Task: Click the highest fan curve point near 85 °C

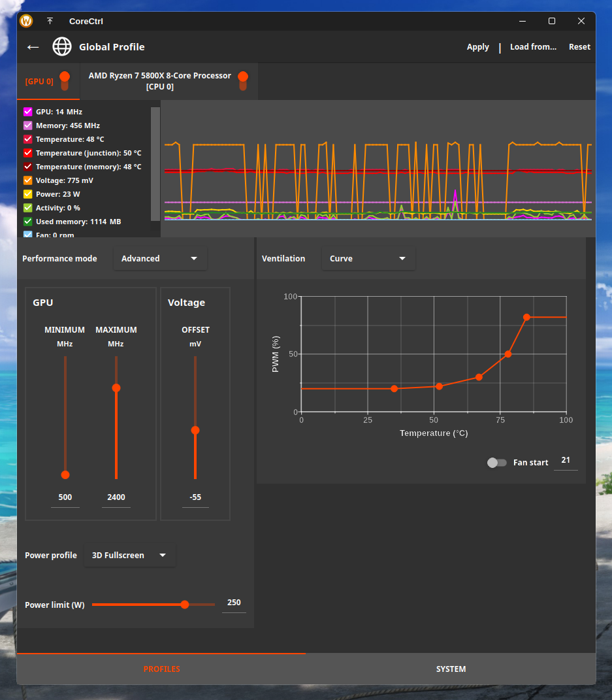Action: [527, 318]
